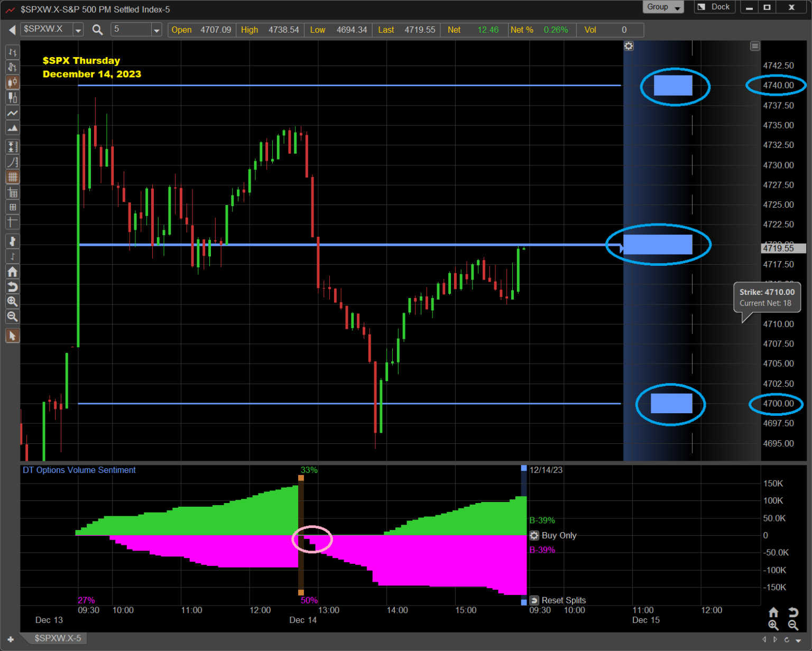This screenshot has height=651, width=812.
Task: Add a new tab with plus icon
Action: coord(11,639)
